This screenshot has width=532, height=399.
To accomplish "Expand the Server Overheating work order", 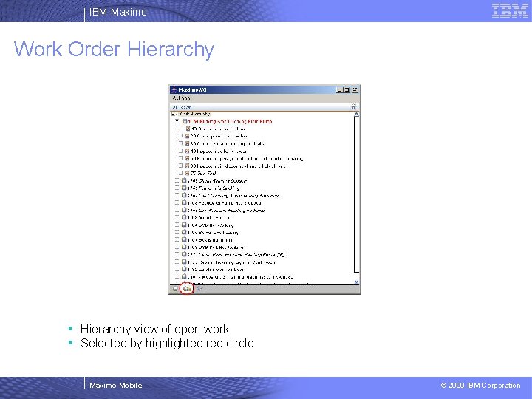I will pyautogui.click(x=177, y=233).
